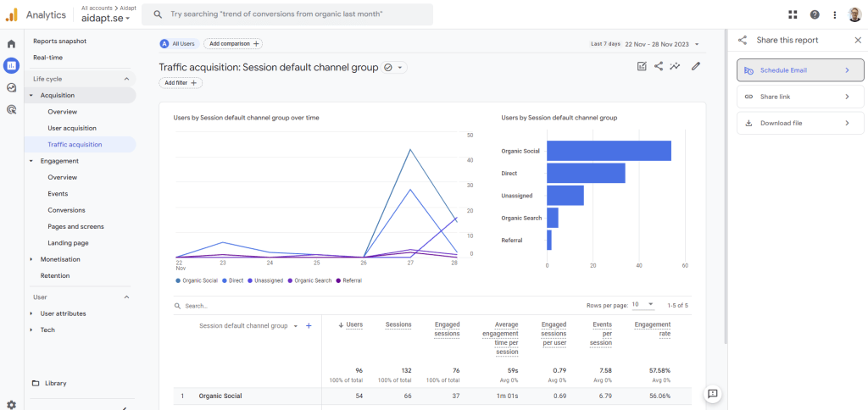The height and width of the screenshot is (410, 868).
Task: Toggle Referral legend item in chart
Action: click(348, 280)
